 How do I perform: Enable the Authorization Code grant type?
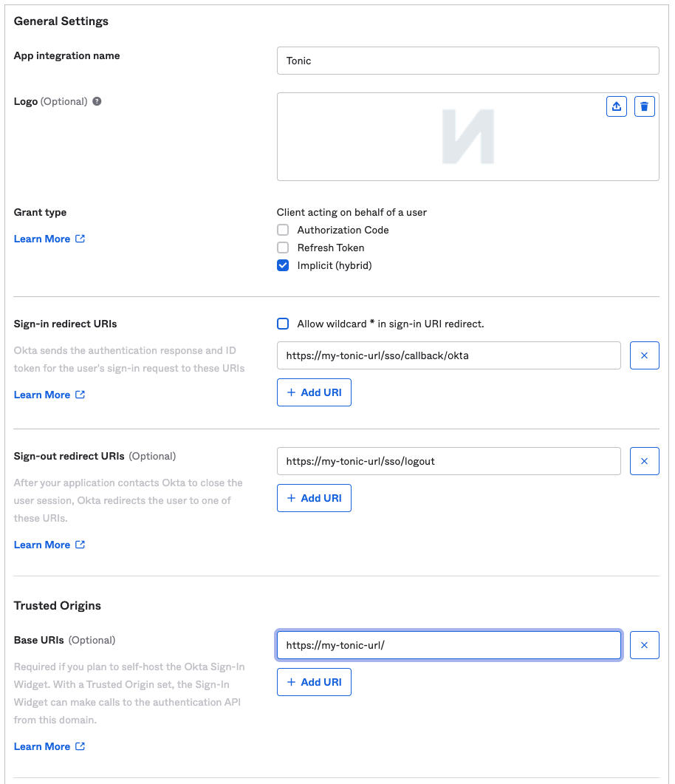(x=283, y=230)
